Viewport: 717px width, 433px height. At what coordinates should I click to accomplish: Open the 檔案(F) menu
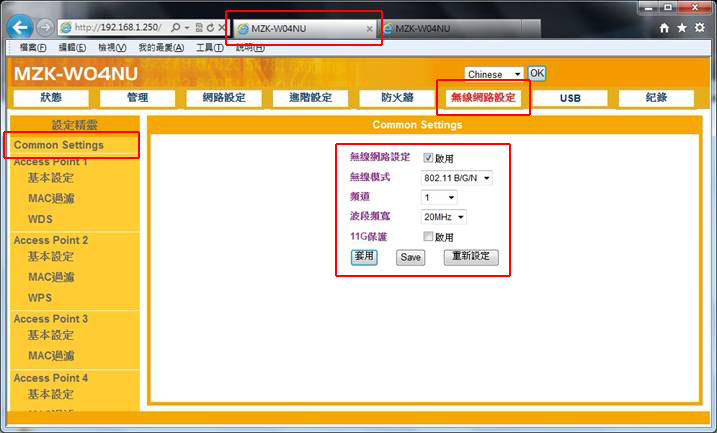pos(33,48)
